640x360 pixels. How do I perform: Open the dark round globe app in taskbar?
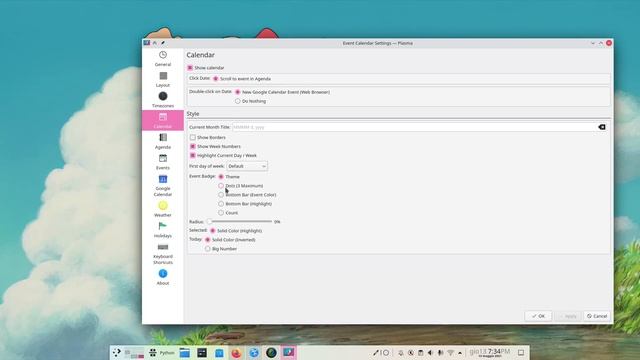[x=271, y=352]
